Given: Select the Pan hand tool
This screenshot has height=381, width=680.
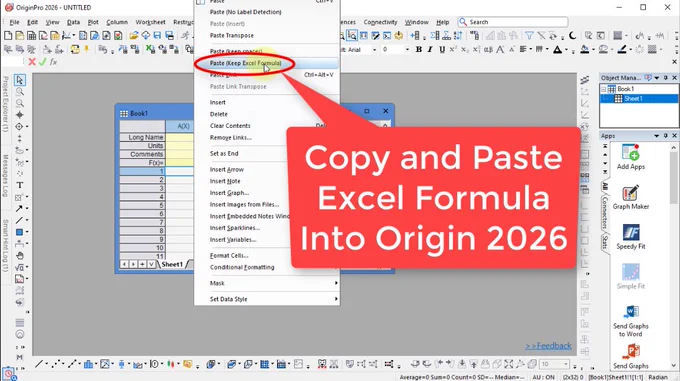Looking at the screenshot, I should 20,255.
